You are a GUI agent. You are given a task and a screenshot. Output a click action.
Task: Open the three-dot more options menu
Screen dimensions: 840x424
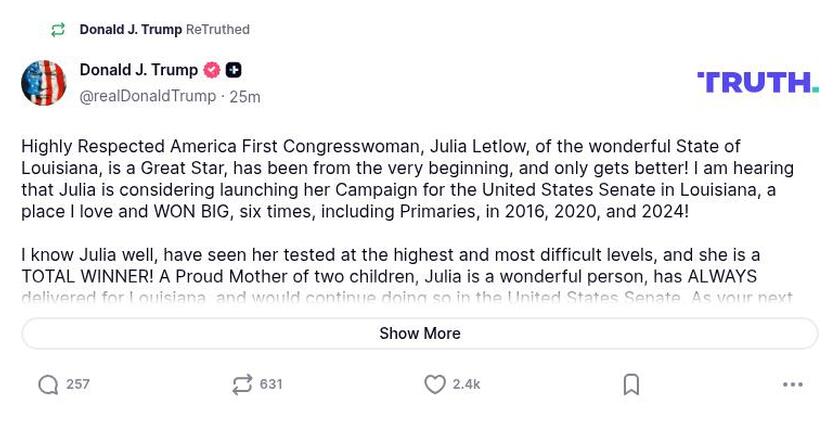[x=792, y=385]
